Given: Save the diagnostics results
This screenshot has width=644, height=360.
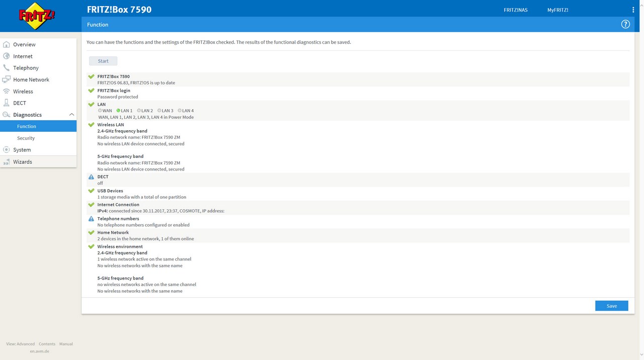Looking at the screenshot, I should 612,306.
